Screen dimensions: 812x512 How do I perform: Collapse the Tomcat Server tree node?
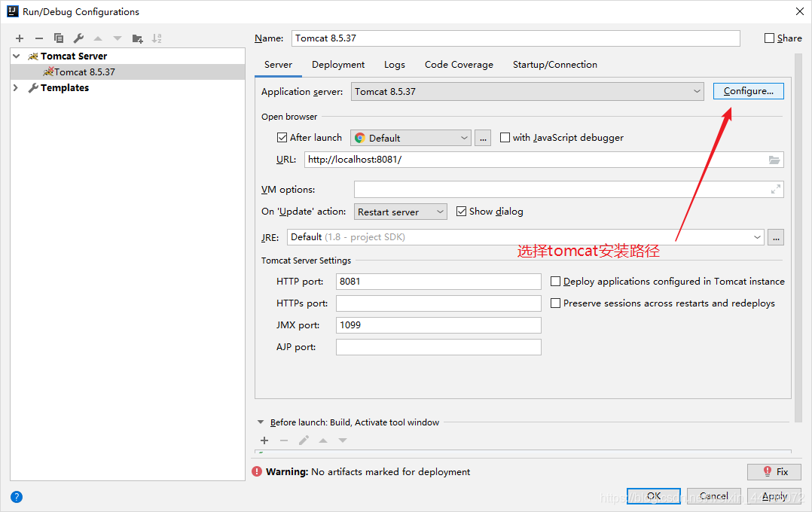17,56
